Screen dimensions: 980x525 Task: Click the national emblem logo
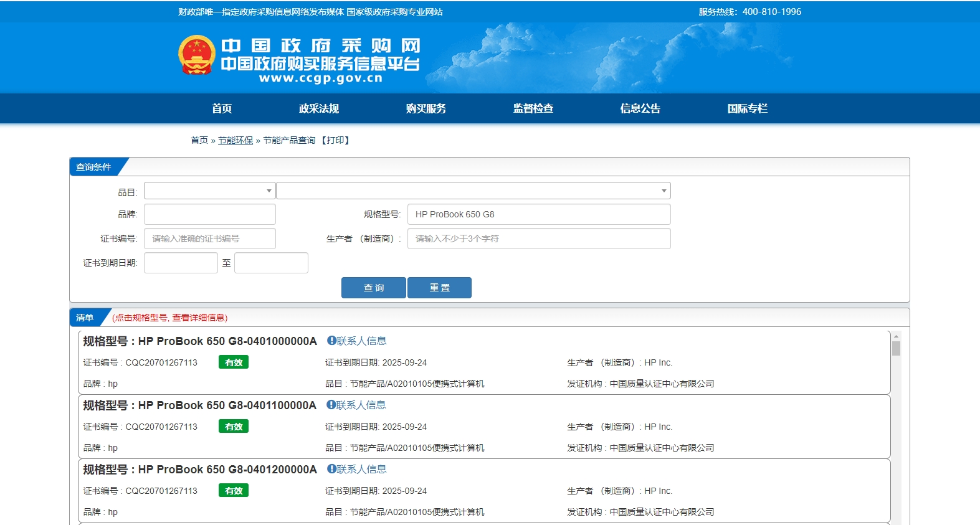pos(197,55)
